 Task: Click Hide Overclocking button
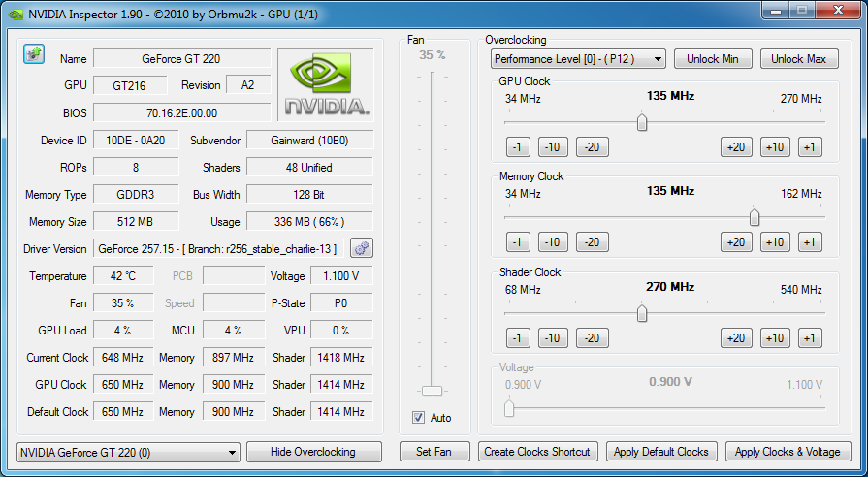pos(315,452)
